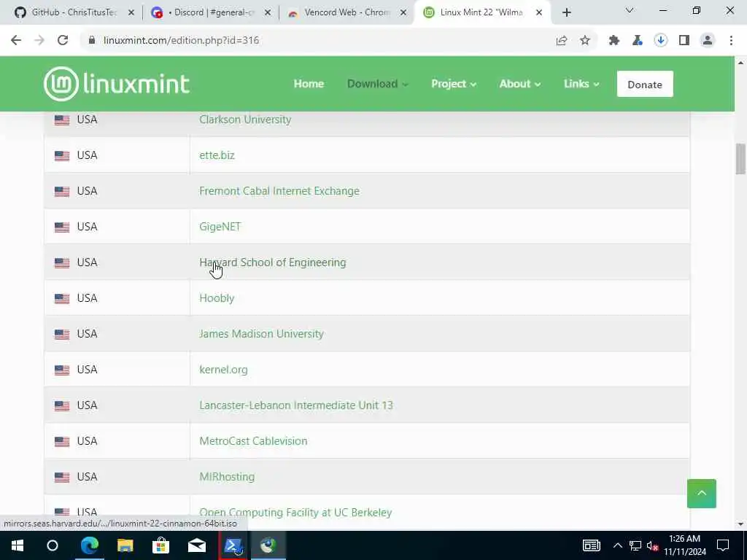Open the Windows Start menu
Image resolution: width=747 pixels, height=560 pixels.
tap(18, 545)
